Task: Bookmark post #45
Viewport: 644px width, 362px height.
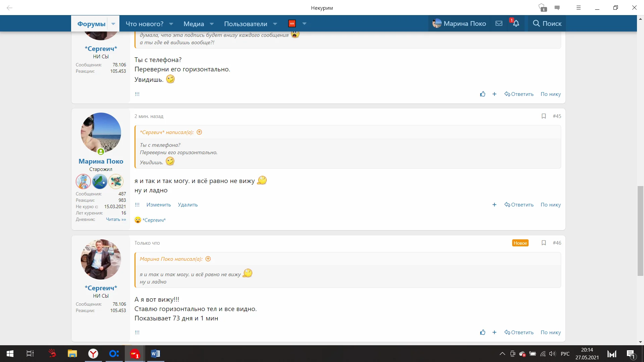Action: pos(544,116)
